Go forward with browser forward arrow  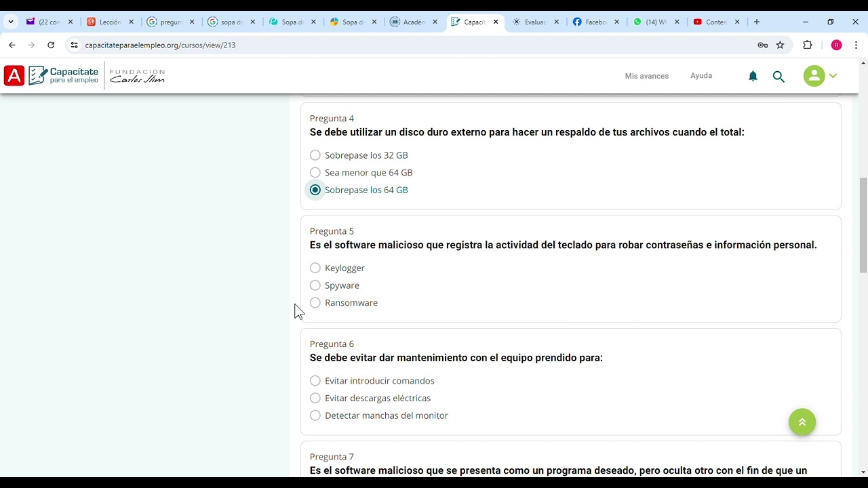point(31,45)
